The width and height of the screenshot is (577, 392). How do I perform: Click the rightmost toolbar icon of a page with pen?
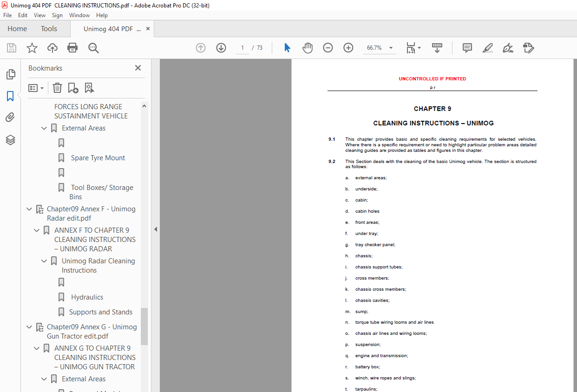[x=528, y=48]
